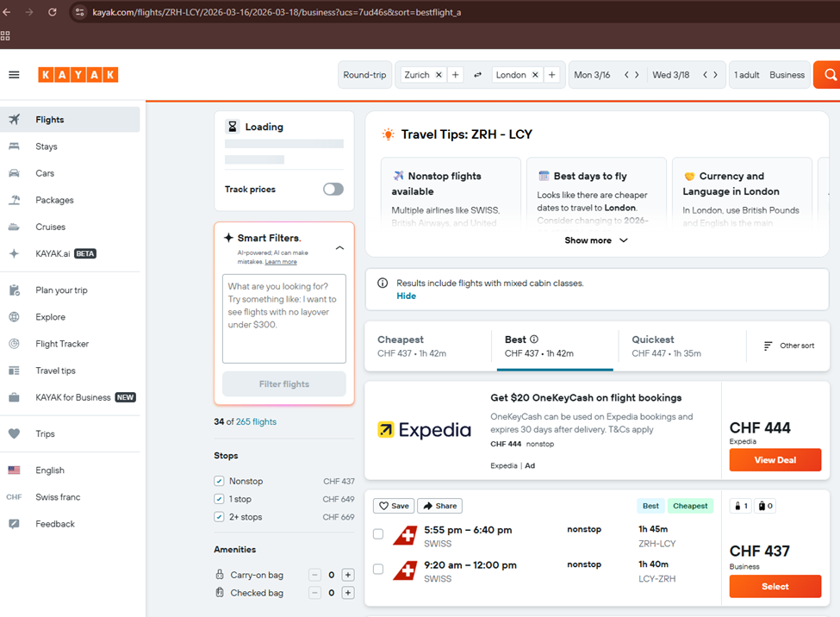Image resolution: width=840 pixels, height=617 pixels.
Task: Go to next departure date
Action: (x=637, y=74)
